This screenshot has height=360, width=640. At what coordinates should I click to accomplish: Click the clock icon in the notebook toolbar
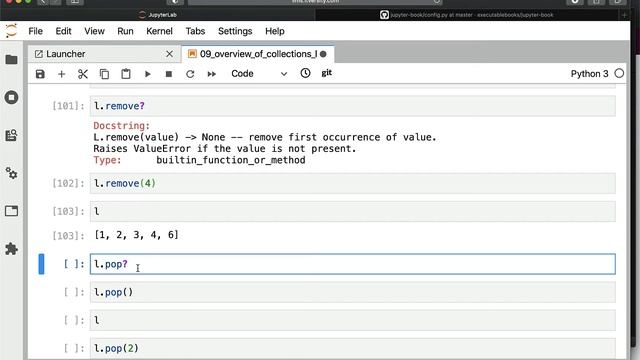point(305,73)
